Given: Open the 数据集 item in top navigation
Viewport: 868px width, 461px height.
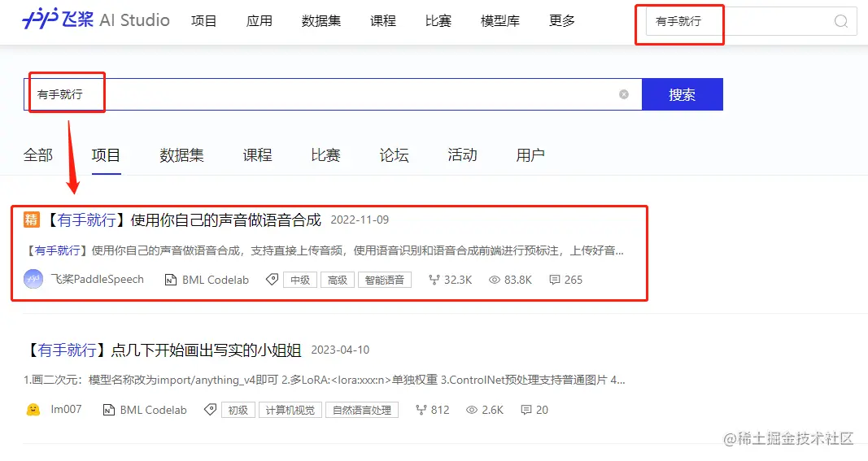Looking at the screenshot, I should tap(321, 21).
